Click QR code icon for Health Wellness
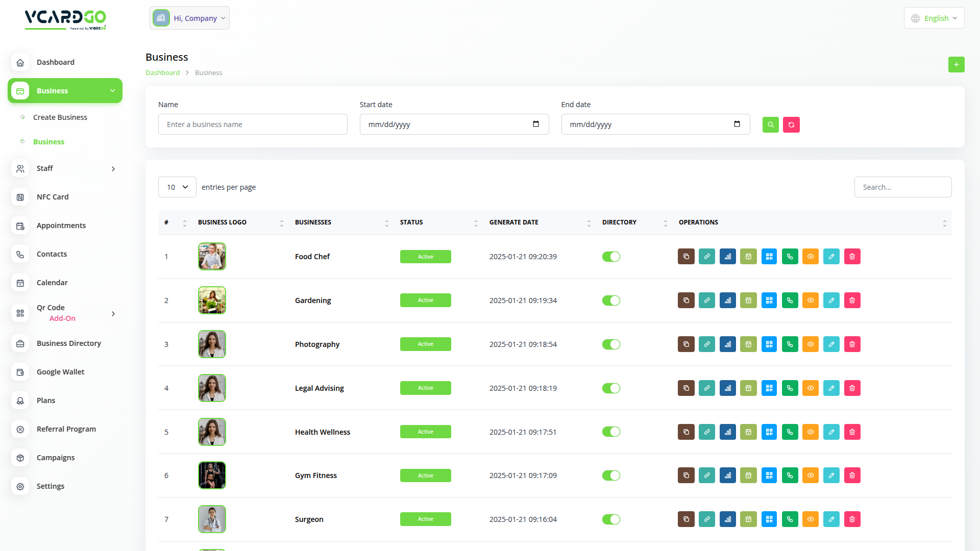Screen dimensions: 980x551 [769, 432]
